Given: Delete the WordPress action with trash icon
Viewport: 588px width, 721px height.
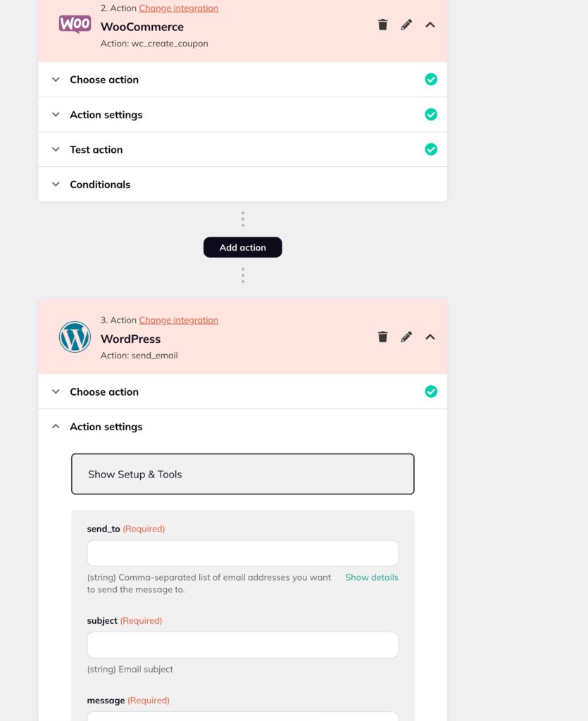Looking at the screenshot, I should click(x=382, y=337).
